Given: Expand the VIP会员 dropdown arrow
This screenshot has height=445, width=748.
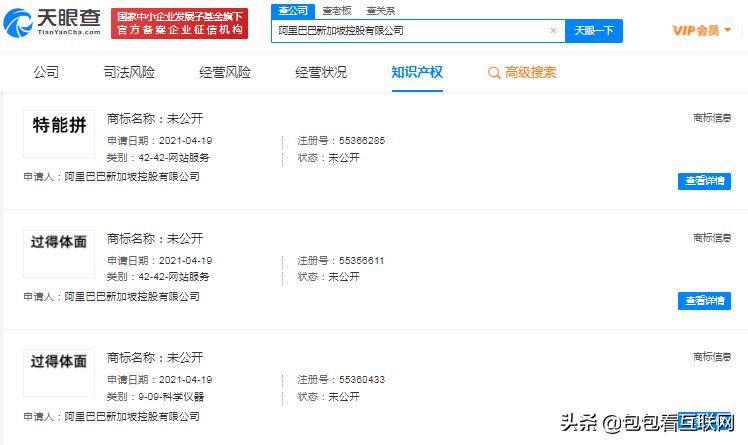Looking at the screenshot, I should (727, 30).
